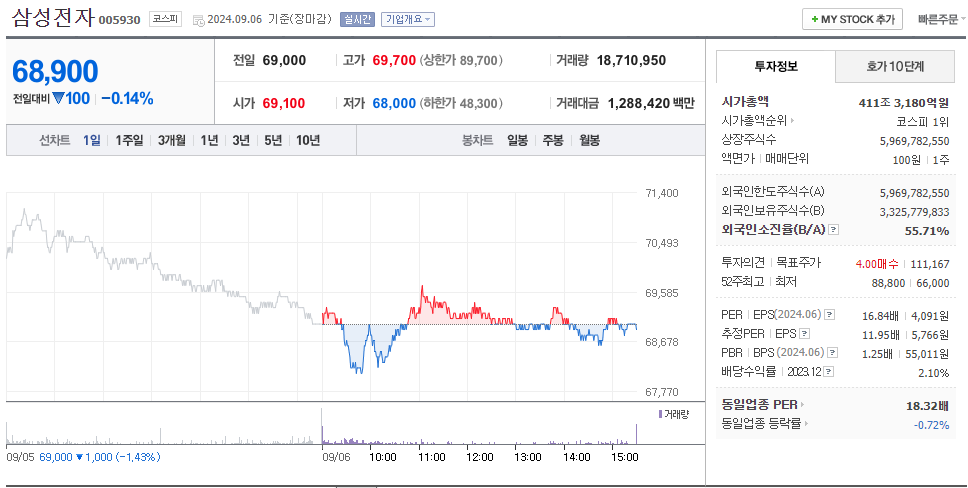This screenshot has width=968, height=488.
Task: Click the 코스피 market badge
Action: pos(165,19)
